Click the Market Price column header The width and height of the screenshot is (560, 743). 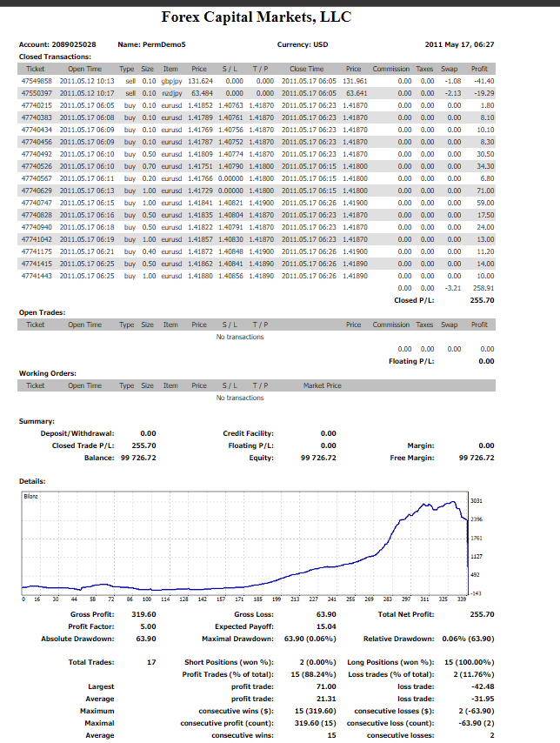(322, 385)
